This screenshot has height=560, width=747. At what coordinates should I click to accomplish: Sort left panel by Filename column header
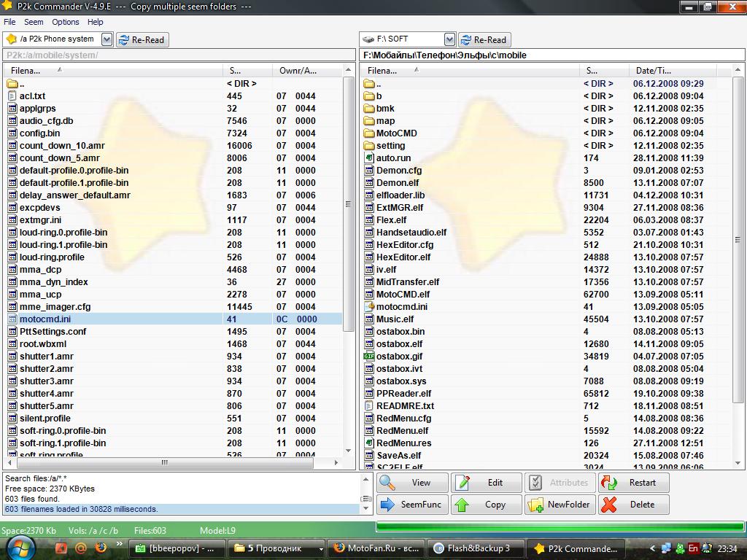tap(113, 71)
